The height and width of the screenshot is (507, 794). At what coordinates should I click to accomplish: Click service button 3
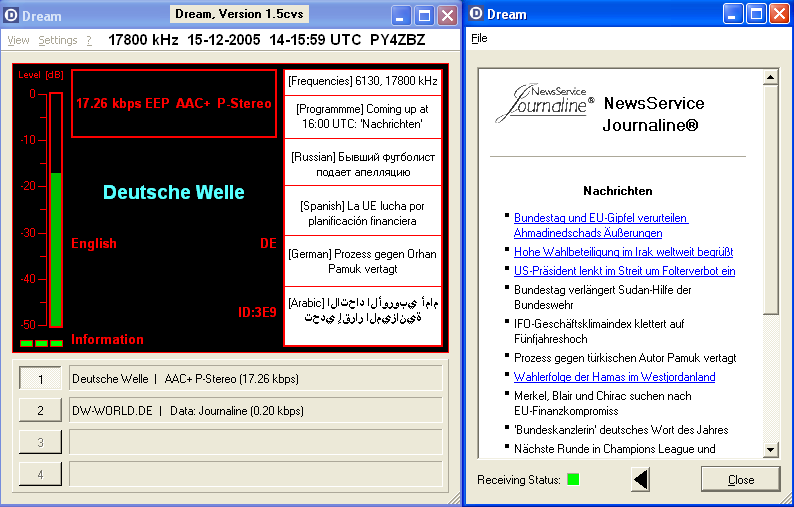point(41,442)
